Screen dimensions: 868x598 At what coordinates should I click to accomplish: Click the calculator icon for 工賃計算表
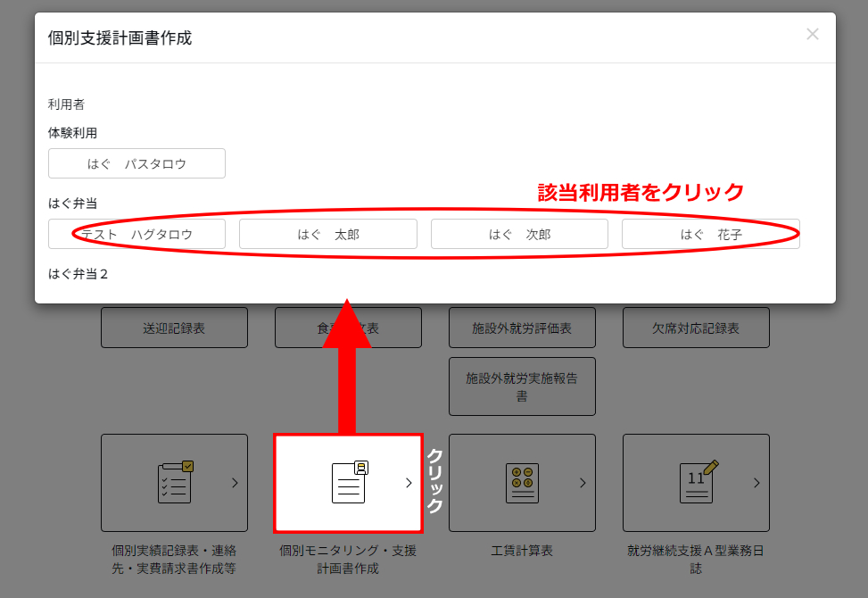521,483
